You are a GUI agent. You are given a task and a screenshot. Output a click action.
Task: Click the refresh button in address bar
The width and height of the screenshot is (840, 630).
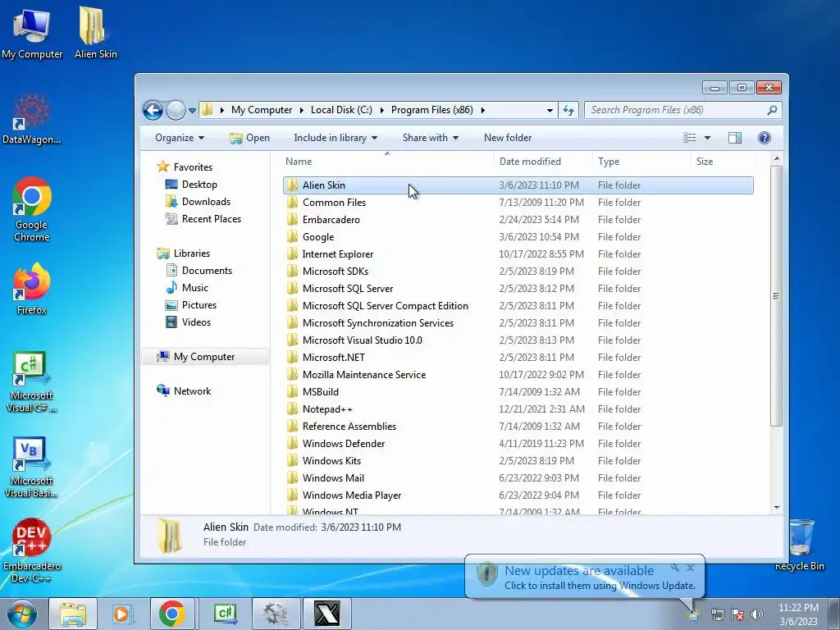(x=568, y=111)
